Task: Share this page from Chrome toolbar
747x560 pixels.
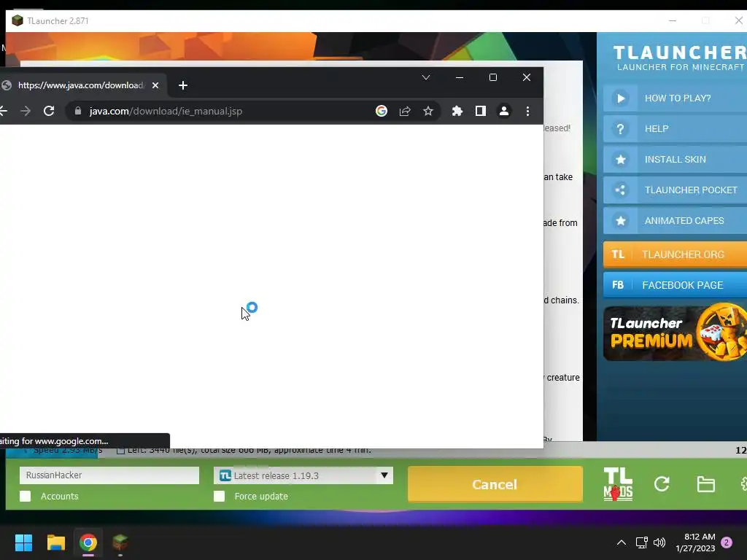Action: click(405, 111)
